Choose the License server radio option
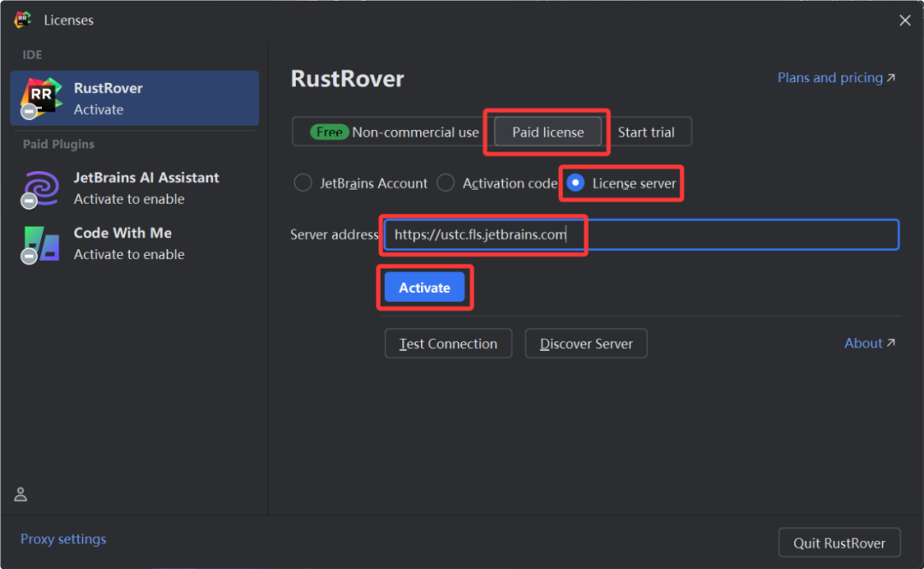The width and height of the screenshot is (924, 569). 621,183
